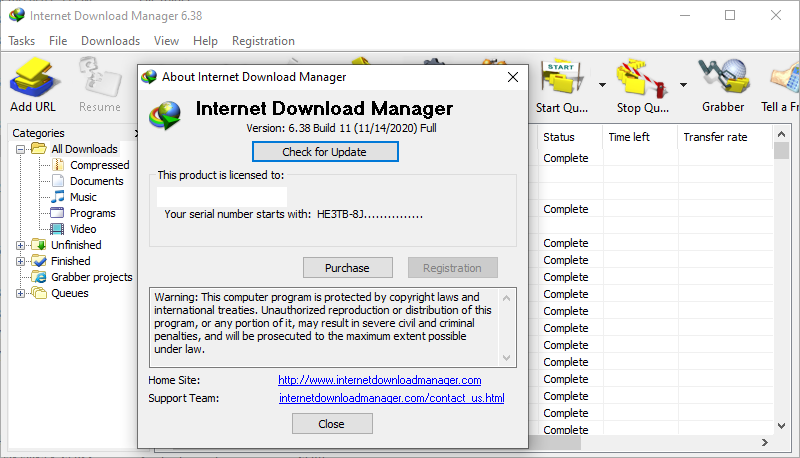This screenshot has width=800, height=458.
Task: Click the Check for Update button
Action: tap(325, 152)
